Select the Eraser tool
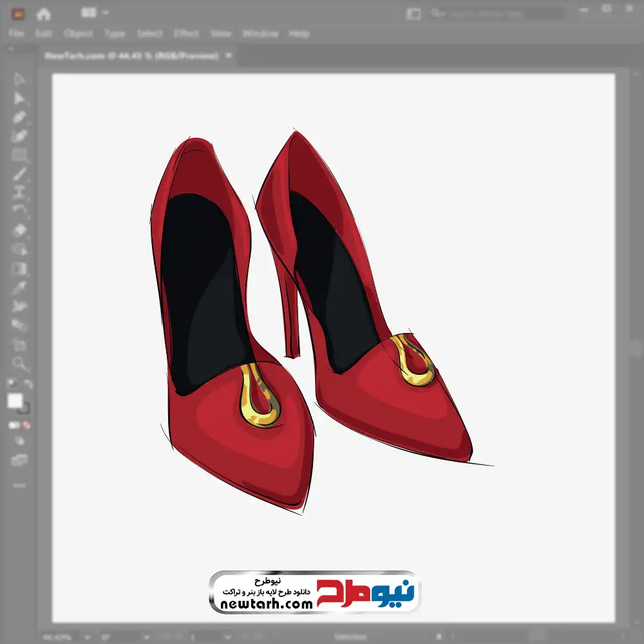 click(x=19, y=231)
